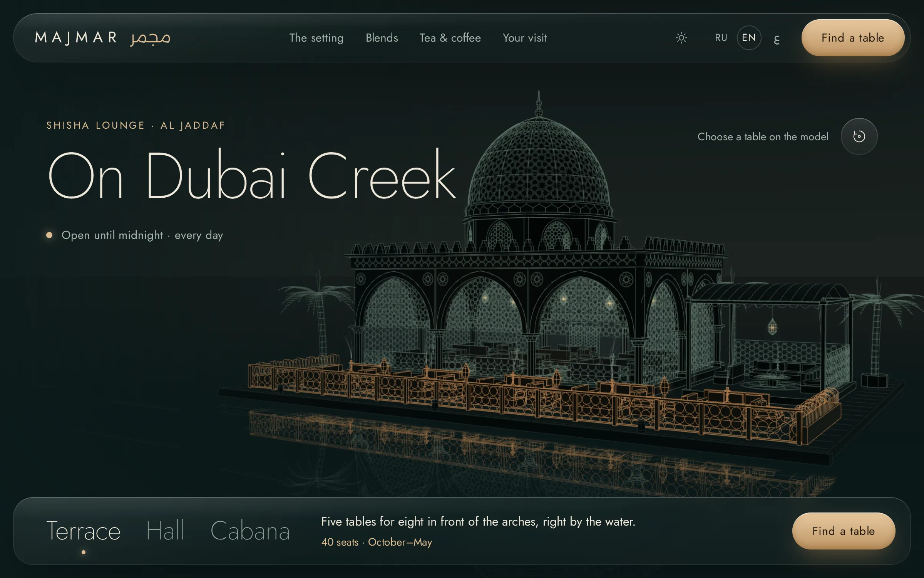924x578 pixels.
Task: Click 'Open until midnight · every day' text
Action: pyautogui.click(x=142, y=235)
